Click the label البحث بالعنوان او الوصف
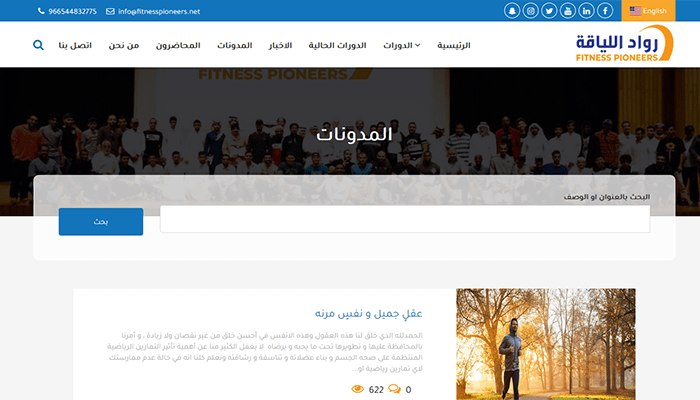 (607, 197)
